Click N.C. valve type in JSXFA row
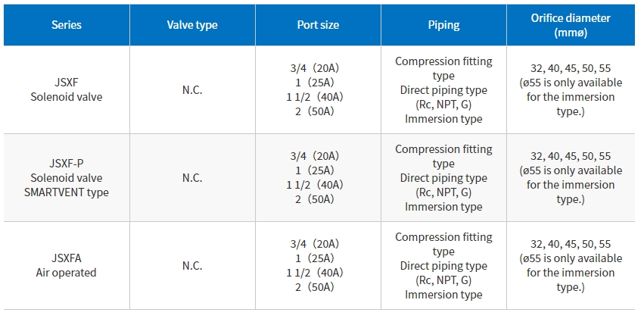The width and height of the screenshot is (644, 325). (192, 265)
